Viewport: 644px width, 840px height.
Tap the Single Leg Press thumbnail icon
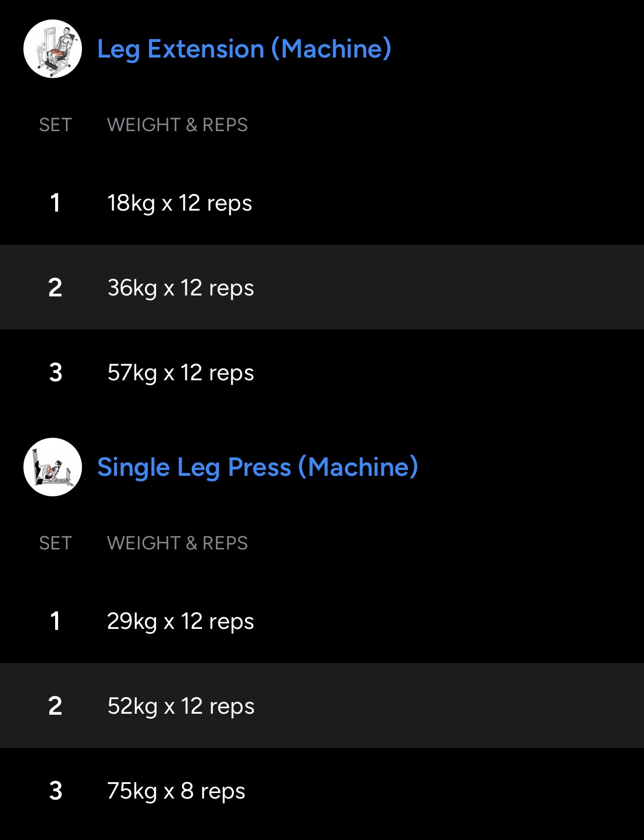[53, 467]
